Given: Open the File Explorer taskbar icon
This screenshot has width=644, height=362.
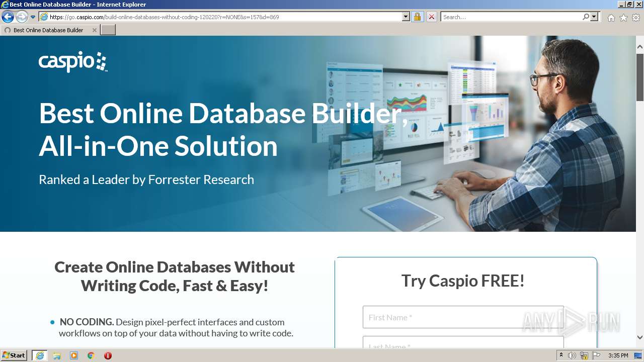Looking at the screenshot, I should (x=57, y=355).
